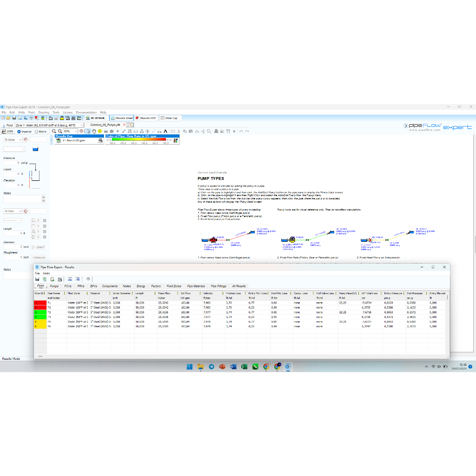Click the Results PDF button

pos(146,118)
